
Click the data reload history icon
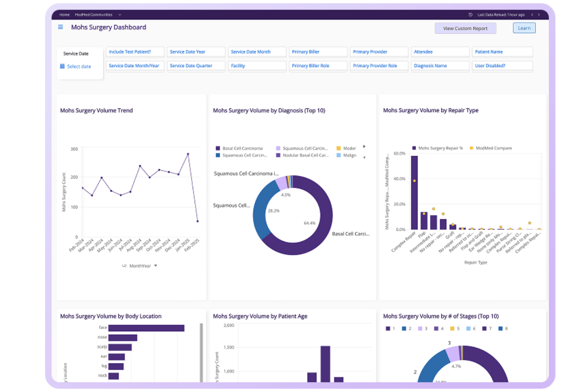pyautogui.click(x=470, y=15)
